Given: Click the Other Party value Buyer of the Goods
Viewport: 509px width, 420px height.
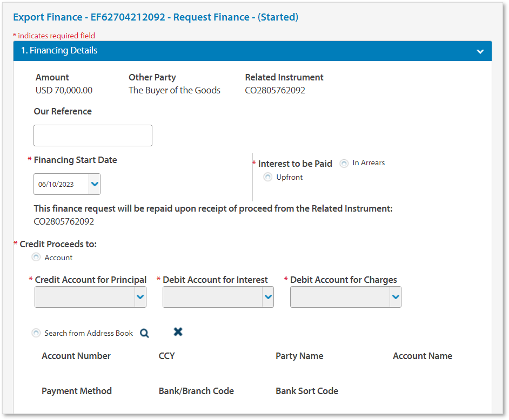Looking at the screenshot, I should click(174, 90).
